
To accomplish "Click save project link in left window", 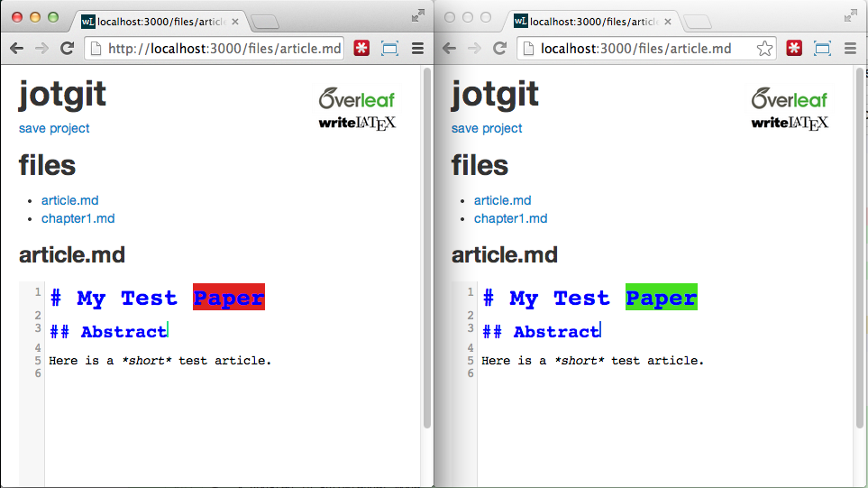I will click(x=54, y=128).
